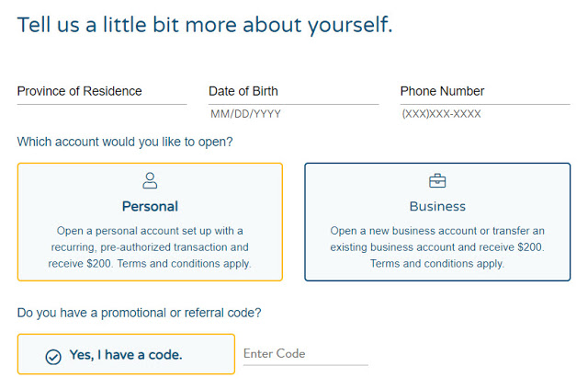
Task: Click the "Yes, I have a code." label text
Action: (x=126, y=355)
